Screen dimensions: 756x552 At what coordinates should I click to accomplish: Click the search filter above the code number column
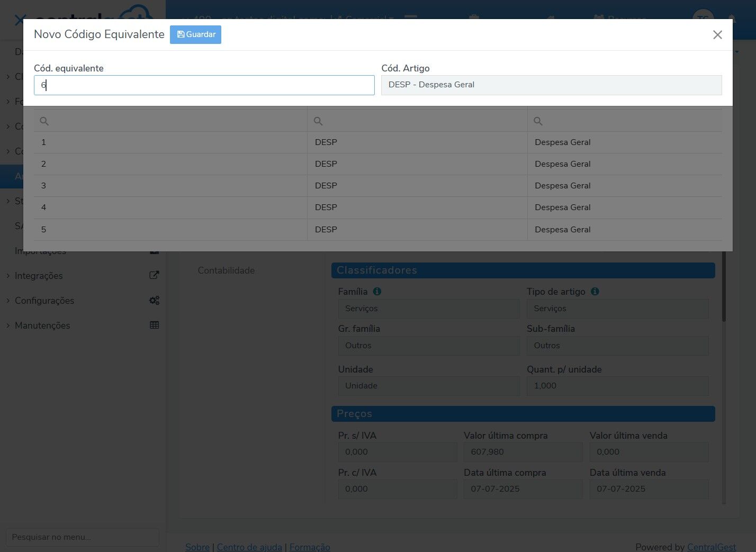pyautogui.click(x=170, y=121)
